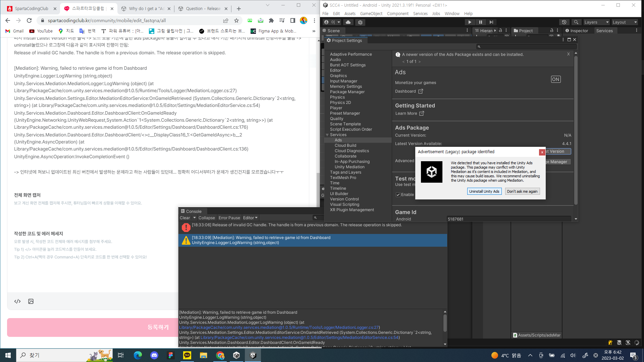Toggle the Ads service ON switch
Screen dimensions: 644x362
pos(556,79)
